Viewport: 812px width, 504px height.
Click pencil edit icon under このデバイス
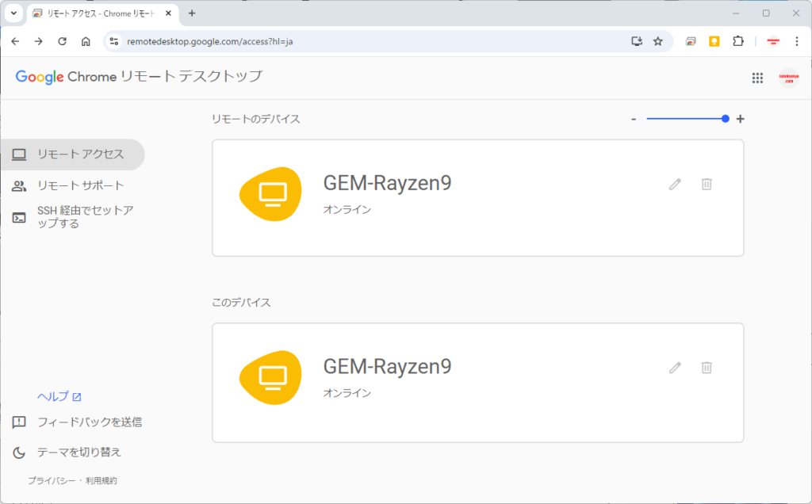click(675, 367)
